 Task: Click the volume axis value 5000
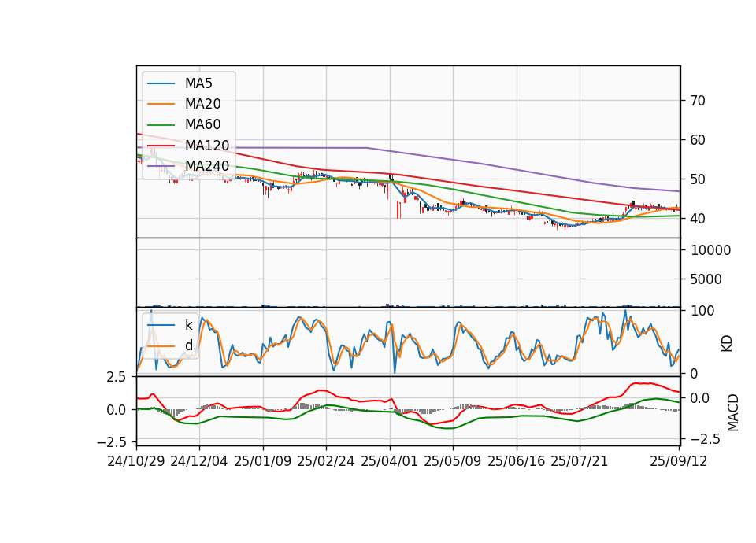tap(706, 279)
